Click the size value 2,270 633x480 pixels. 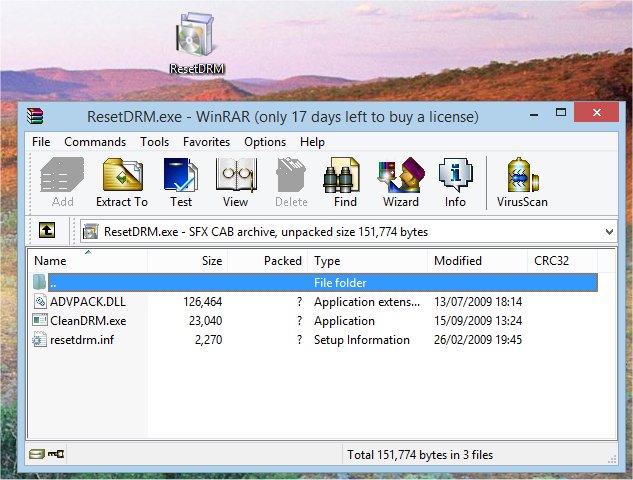coord(208,340)
